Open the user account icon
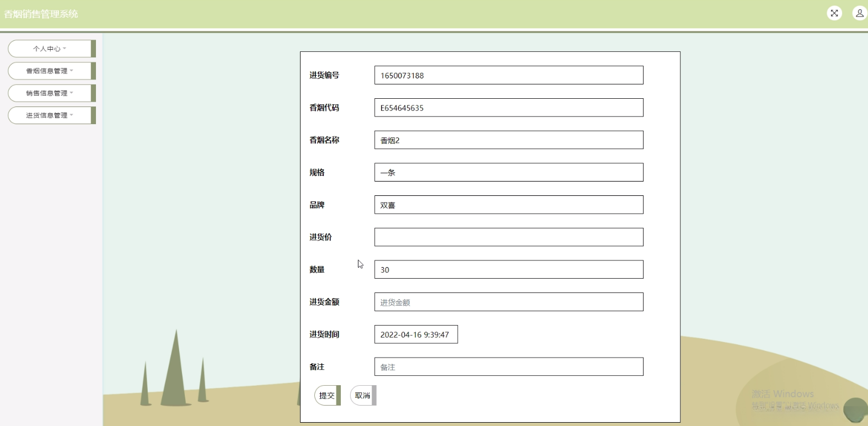This screenshot has width=868, height=426. [860, 13]
